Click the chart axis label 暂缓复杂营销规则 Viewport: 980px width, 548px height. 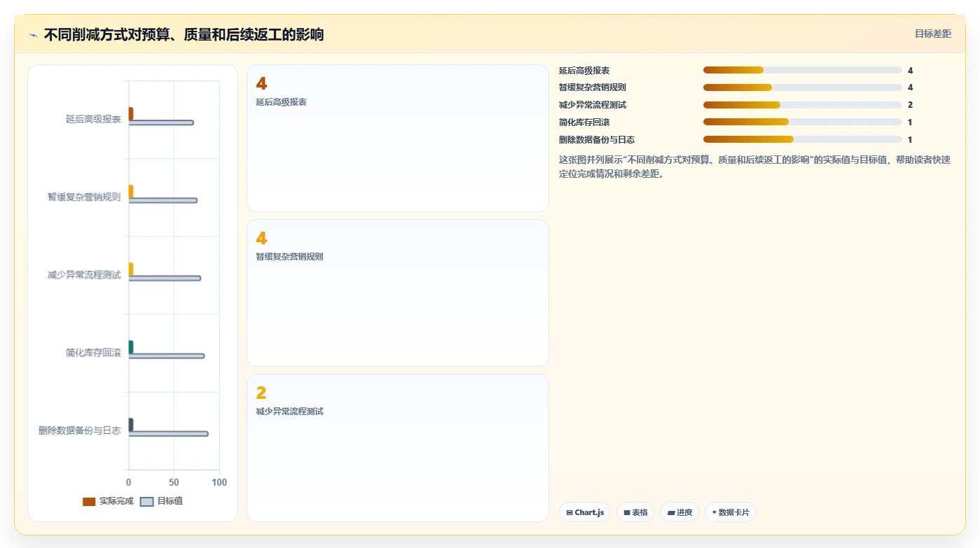pyautogui.click(x=84, y=197)
